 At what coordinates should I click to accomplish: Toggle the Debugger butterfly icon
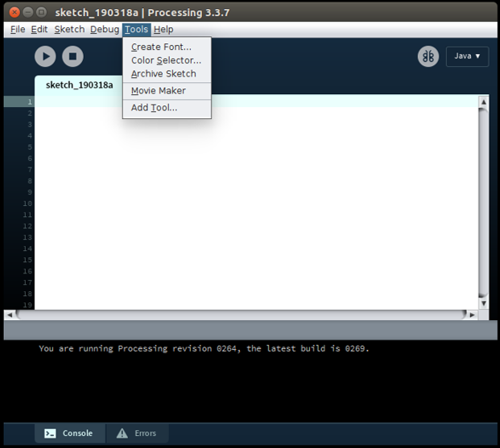tap(428, 56)
